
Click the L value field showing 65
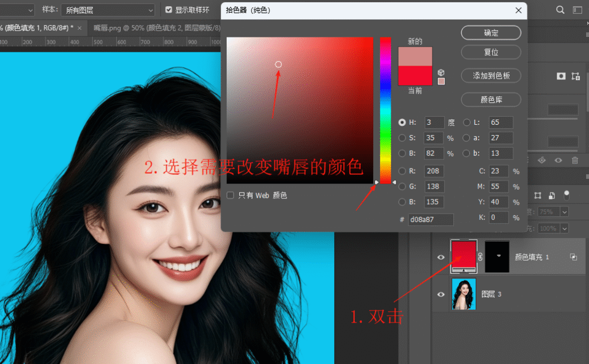click(x=501, y=122)
